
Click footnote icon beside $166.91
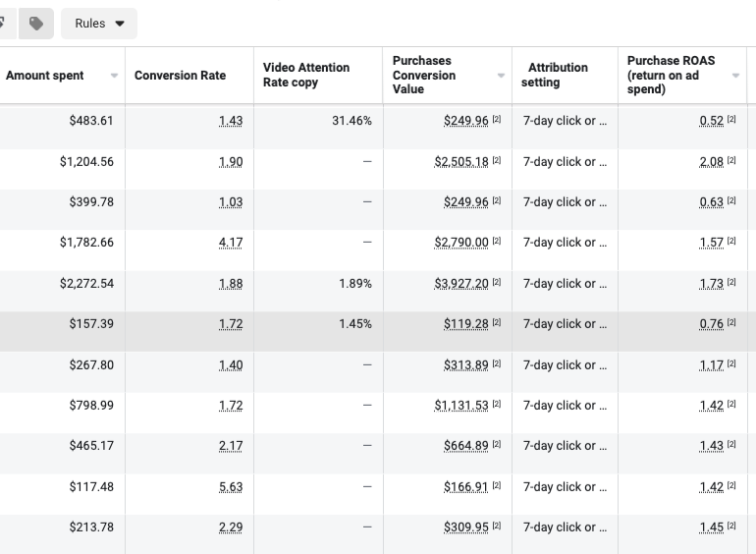tap(497, 487)
